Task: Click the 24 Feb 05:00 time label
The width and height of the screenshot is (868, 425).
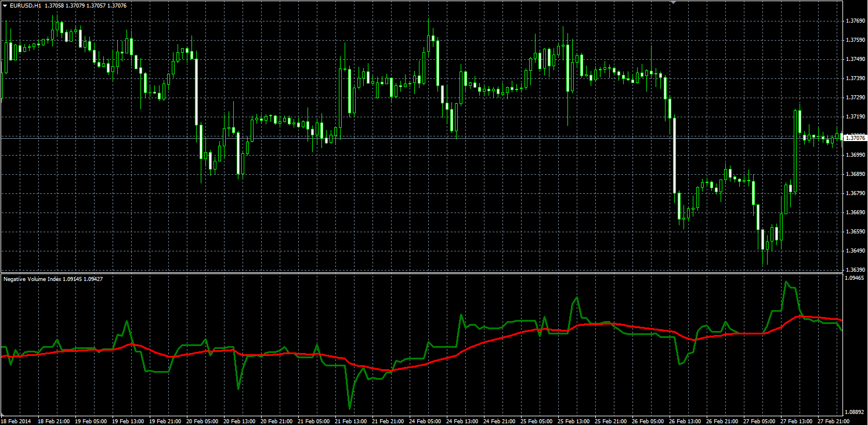Action: click(425, 421)
